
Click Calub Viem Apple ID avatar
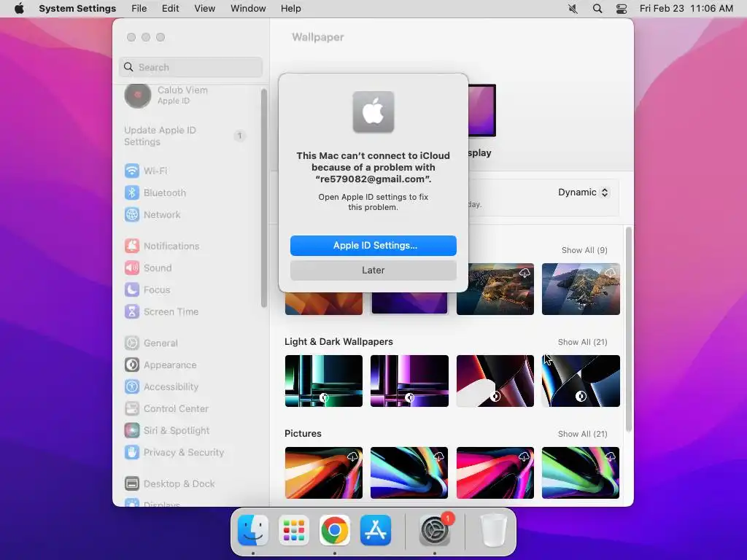[x=138, y=96]
